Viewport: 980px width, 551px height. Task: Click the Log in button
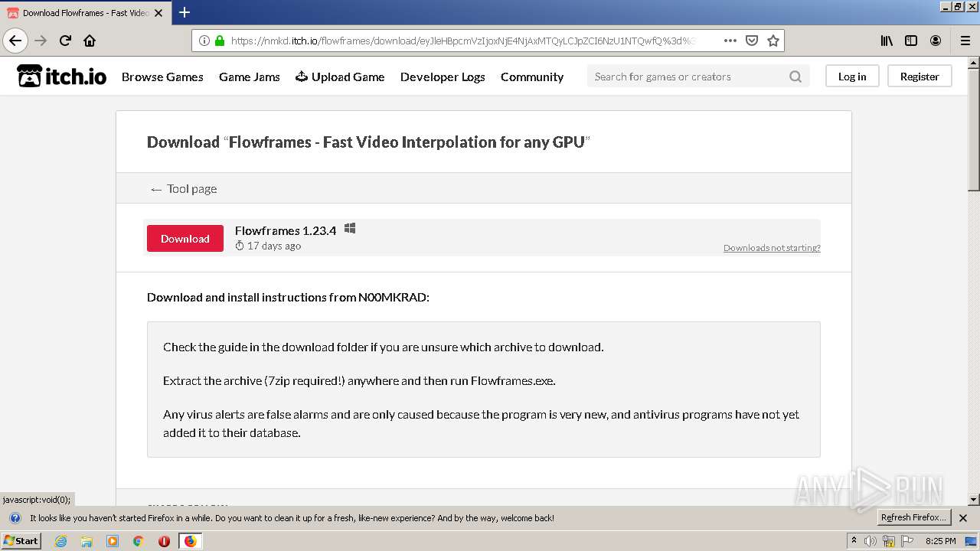click(x=852, y=77)
